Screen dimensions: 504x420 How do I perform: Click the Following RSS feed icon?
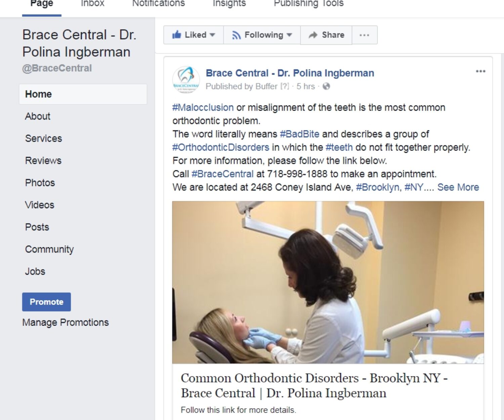[236, 35]
